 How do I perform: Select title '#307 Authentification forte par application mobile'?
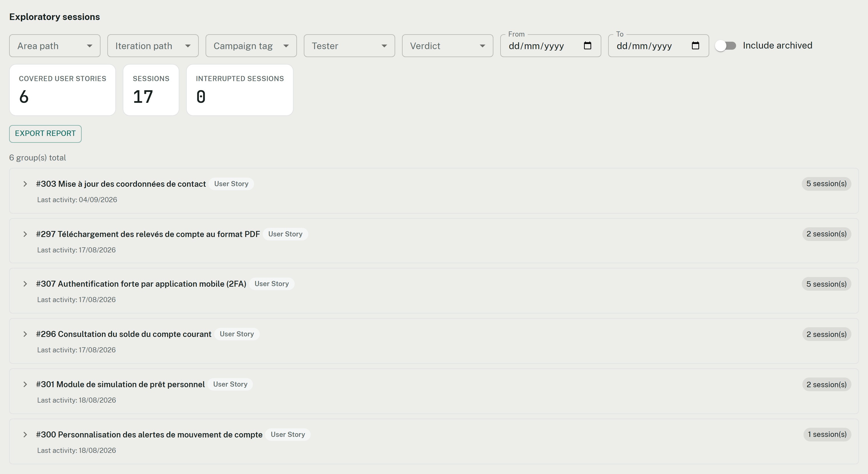pos(141,284)
